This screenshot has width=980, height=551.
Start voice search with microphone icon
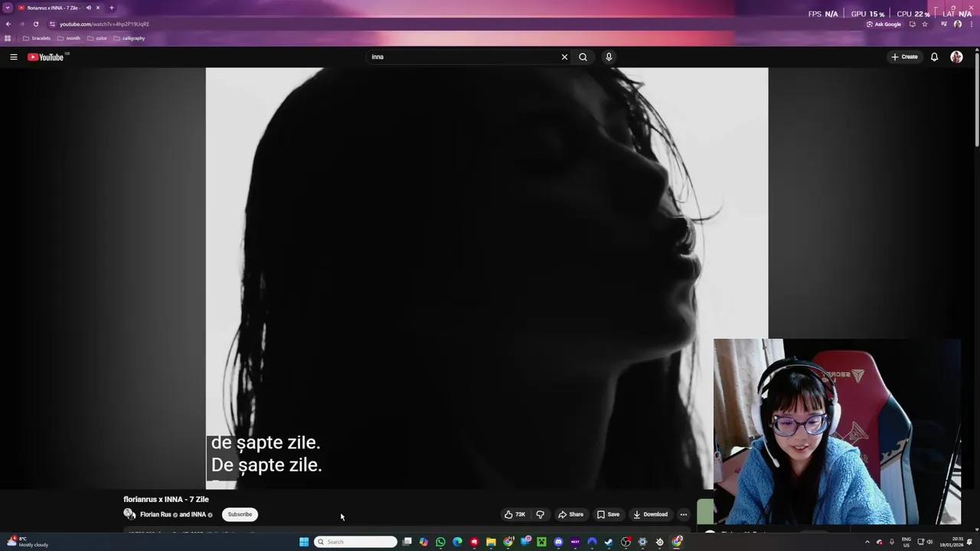point(609,57)
